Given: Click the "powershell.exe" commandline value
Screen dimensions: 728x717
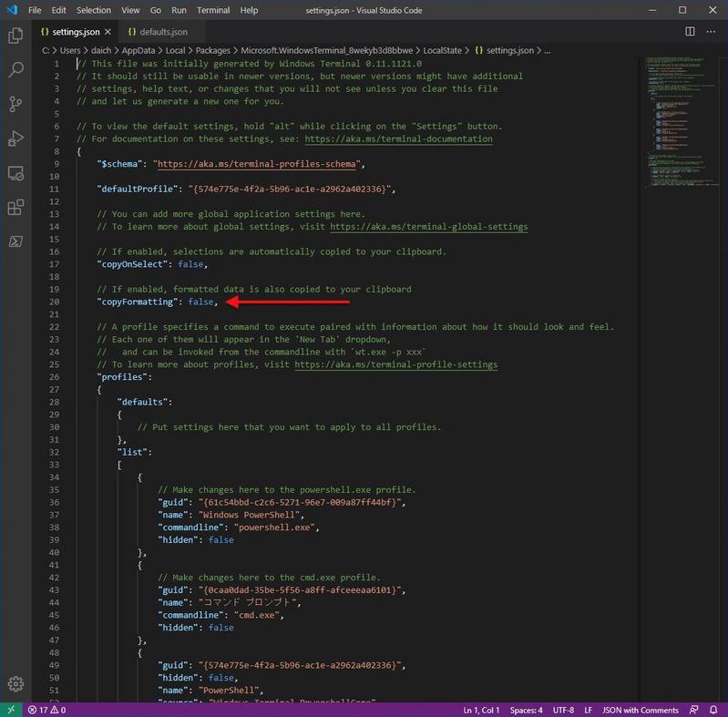Looking at the screenshot, I should 274,528.
